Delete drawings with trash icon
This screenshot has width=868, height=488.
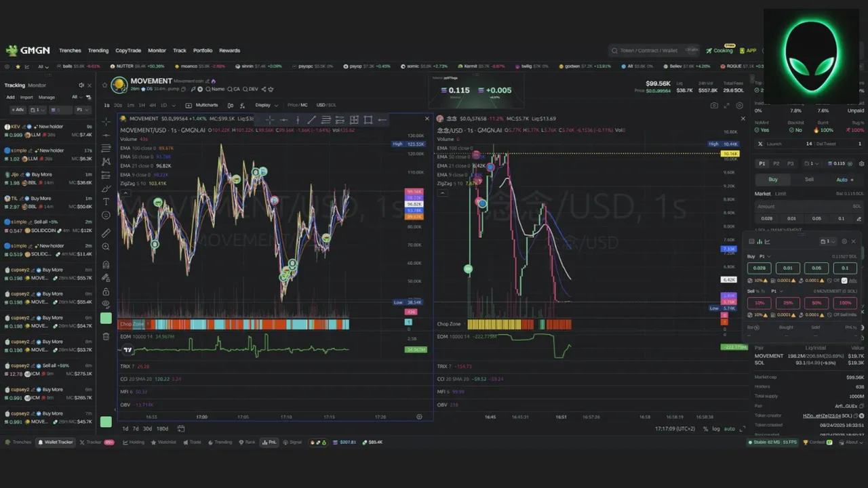[x=106, y=336]
